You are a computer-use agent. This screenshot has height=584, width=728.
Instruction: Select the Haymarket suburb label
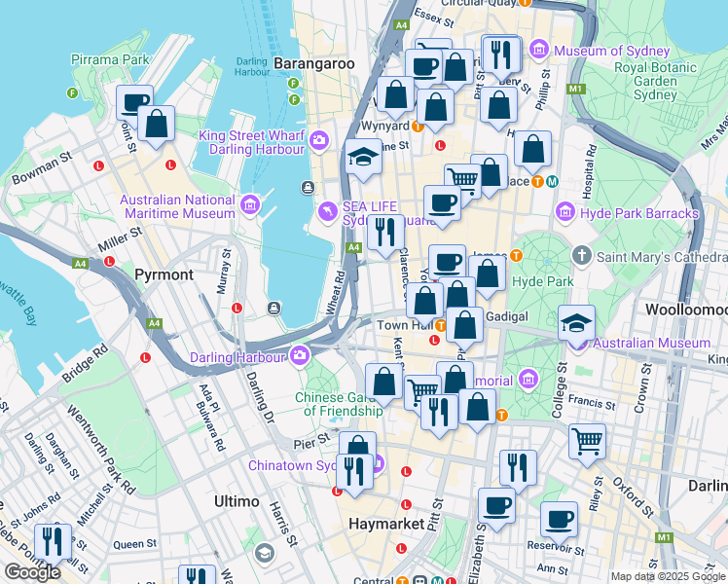coord(386,524)
